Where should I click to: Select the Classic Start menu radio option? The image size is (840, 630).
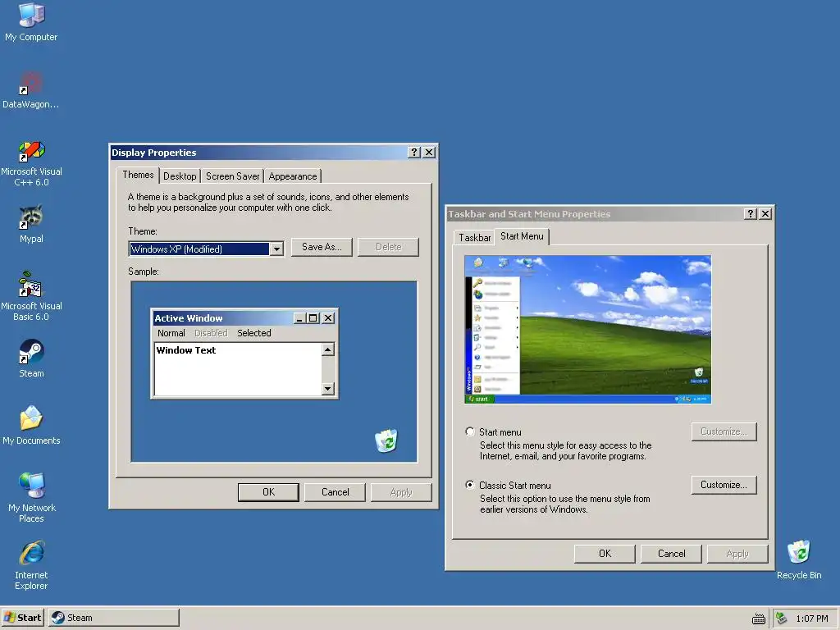[x=470, y=485]
